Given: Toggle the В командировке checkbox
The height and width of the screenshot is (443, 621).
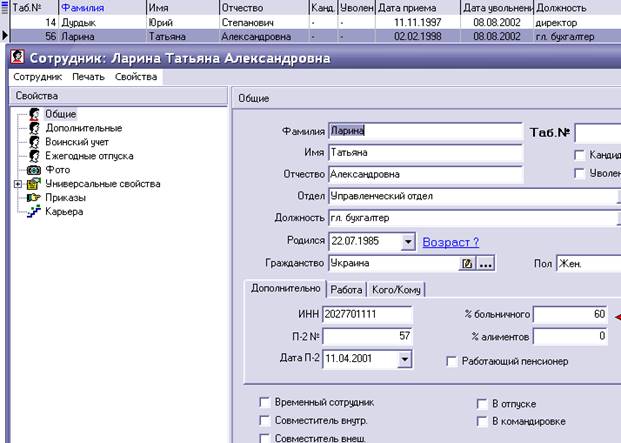Looking at the screenshot, I should [482, 422].
